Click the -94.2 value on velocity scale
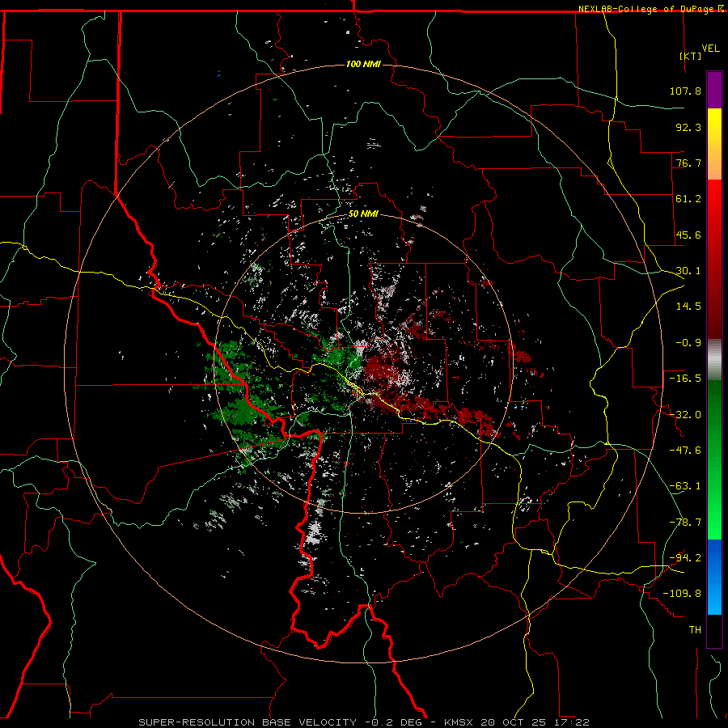728x728 pixels. 685,558
